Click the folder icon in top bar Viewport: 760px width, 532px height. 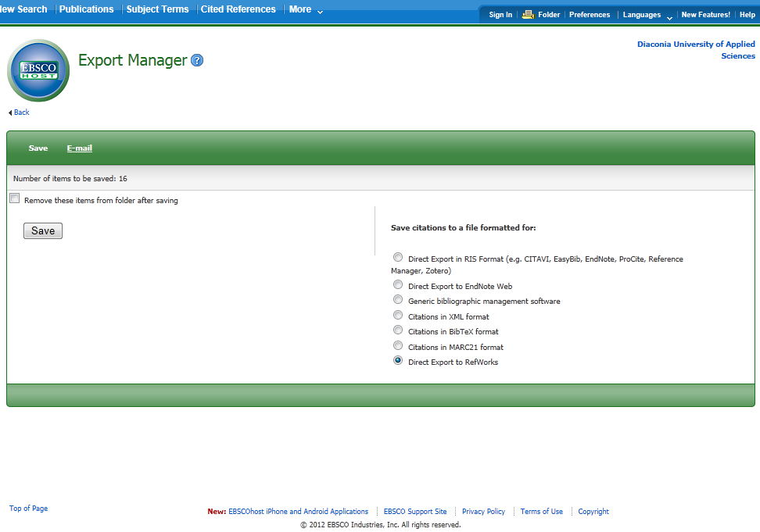(x=528, y=15)
